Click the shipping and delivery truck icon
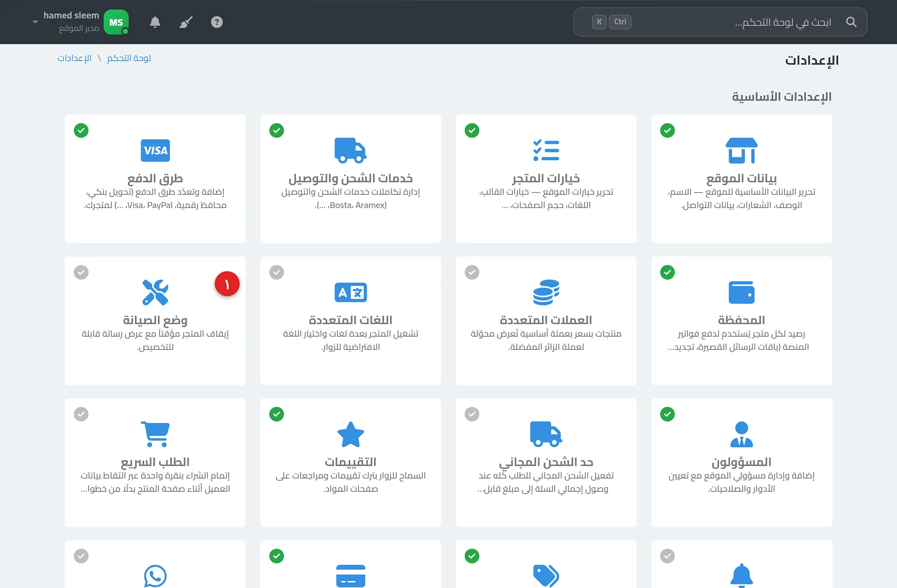The image size is (897, 588). [350, 150]
